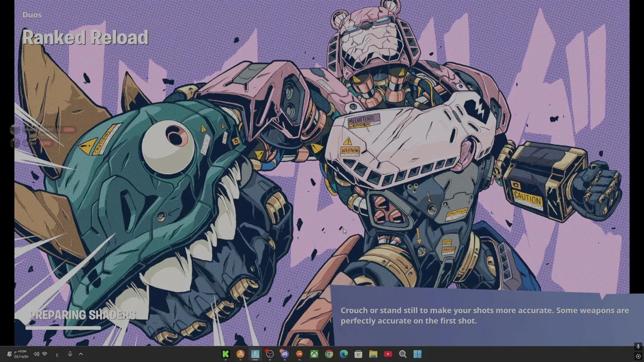Click the 'PREPARING SHADERS' status text
The height and width of the screenshot is (362, 644).
tap(83, 315)
